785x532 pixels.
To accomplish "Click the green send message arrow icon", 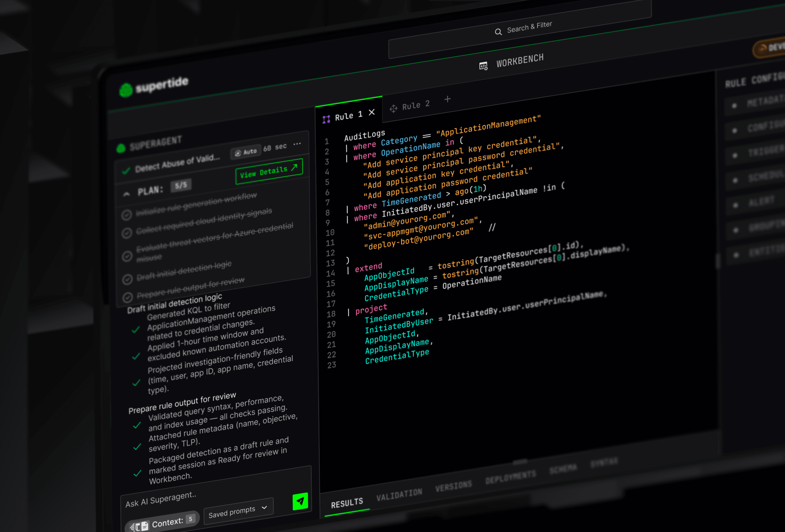I will tap(300, 501).
